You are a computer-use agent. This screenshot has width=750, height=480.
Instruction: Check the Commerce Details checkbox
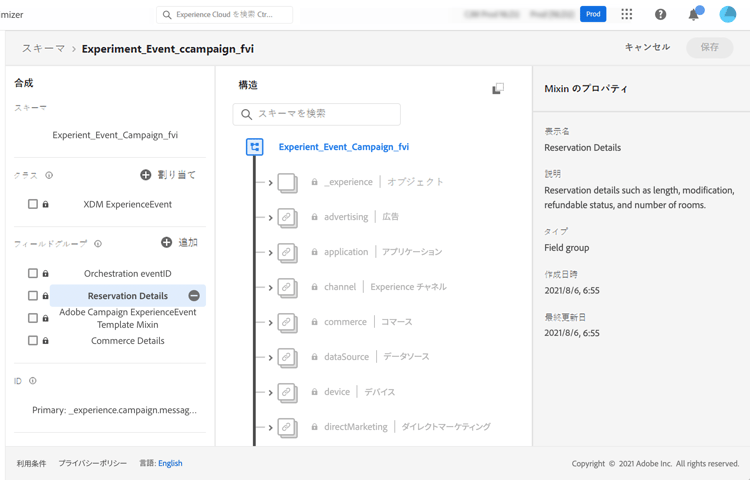point(33,341)
